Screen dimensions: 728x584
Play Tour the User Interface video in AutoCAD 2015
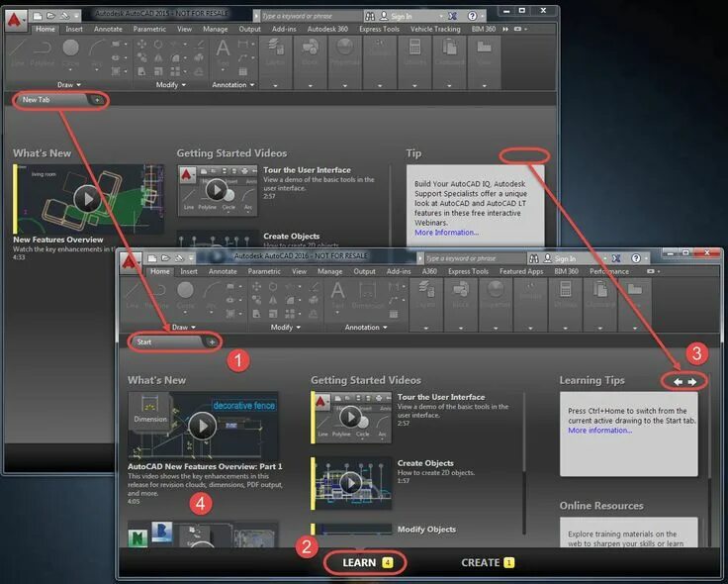[x=217, y=190]
